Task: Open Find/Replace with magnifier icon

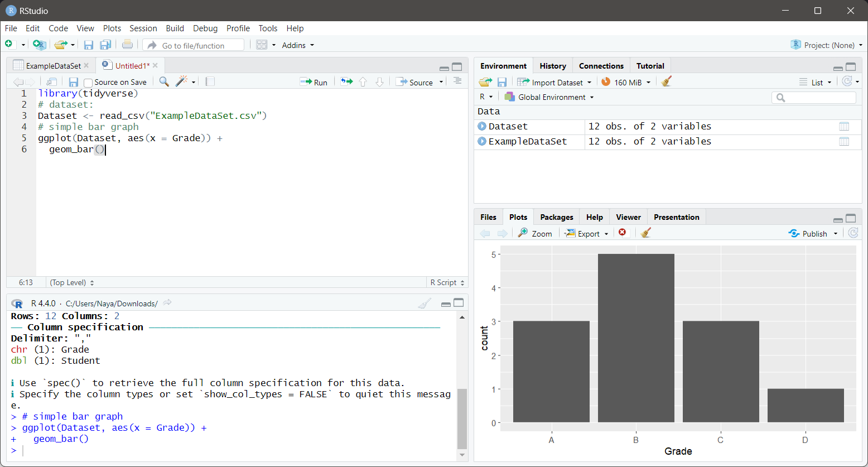Action: coord(163,81)
